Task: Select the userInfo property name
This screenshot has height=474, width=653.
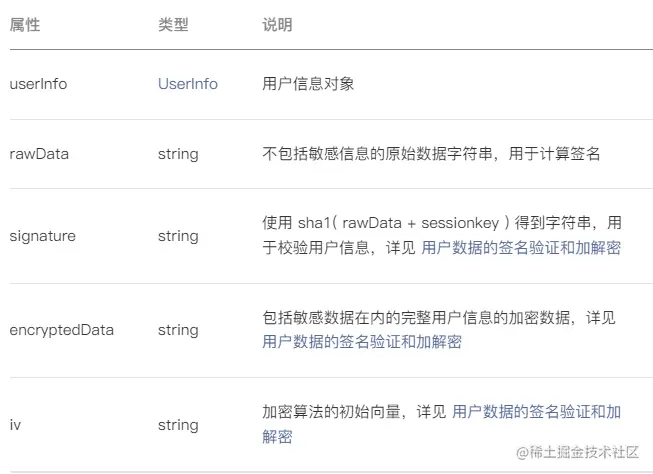Action: [38, 84]
